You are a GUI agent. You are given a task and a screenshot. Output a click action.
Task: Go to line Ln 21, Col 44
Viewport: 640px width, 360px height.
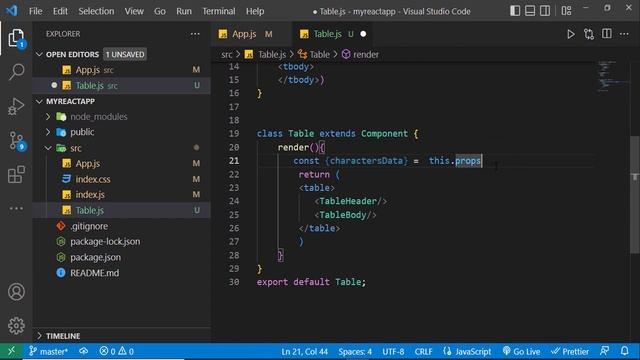pos(304,351)
